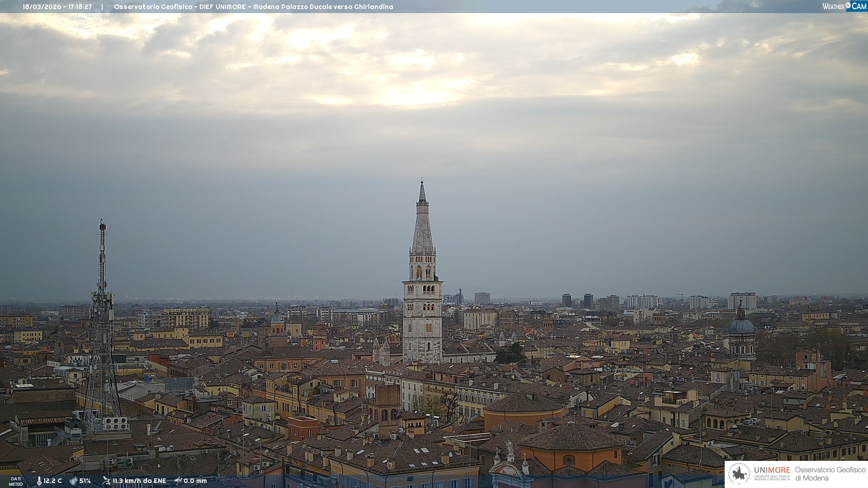
Task: Click the 11.3 km/h da ENE wind reading
Action: tap(139, 481)
